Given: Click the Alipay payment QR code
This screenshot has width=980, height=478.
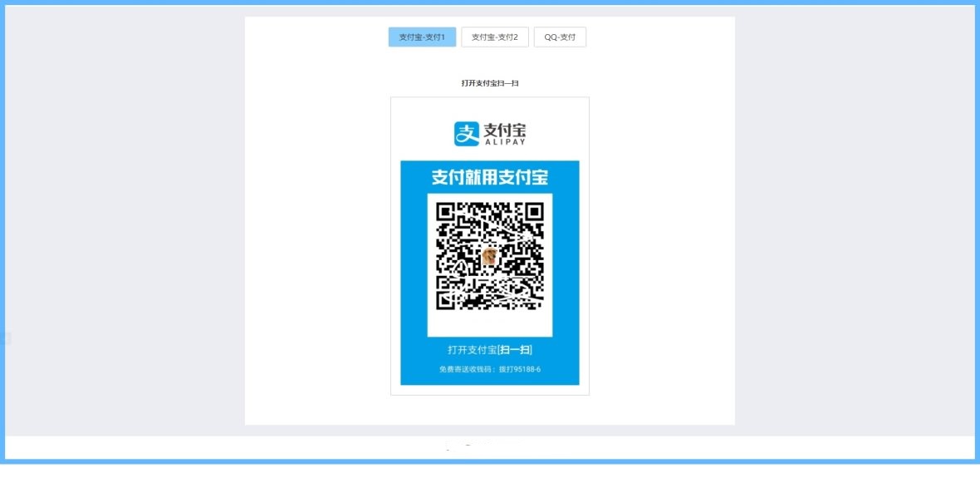Looking at the screenshot, I should (x=490, y=256).
